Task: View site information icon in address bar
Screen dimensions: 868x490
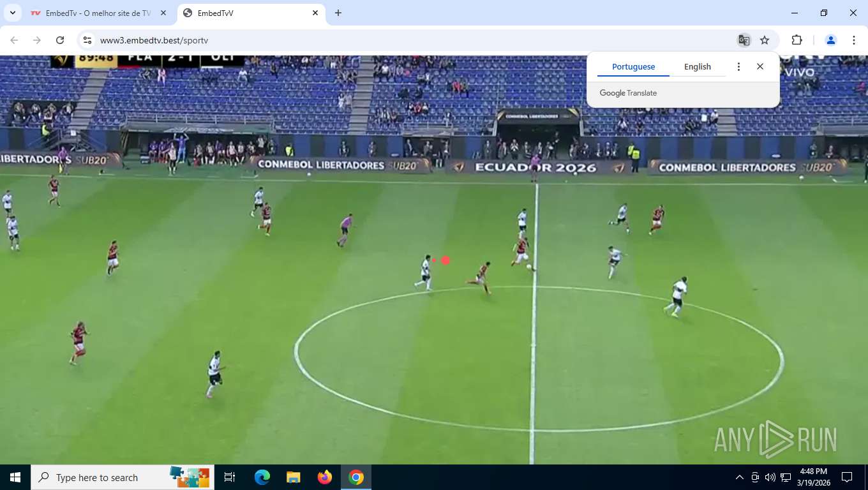Action: point(88,40)
